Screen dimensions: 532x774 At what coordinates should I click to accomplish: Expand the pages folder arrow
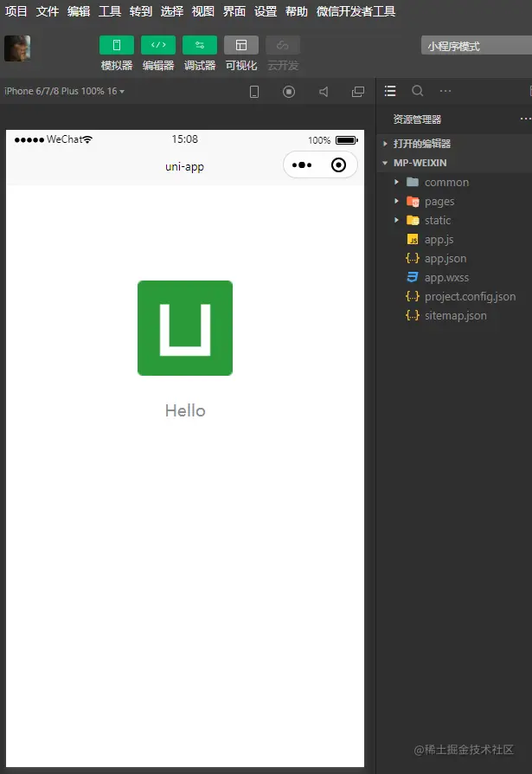[x=396, y=201]
